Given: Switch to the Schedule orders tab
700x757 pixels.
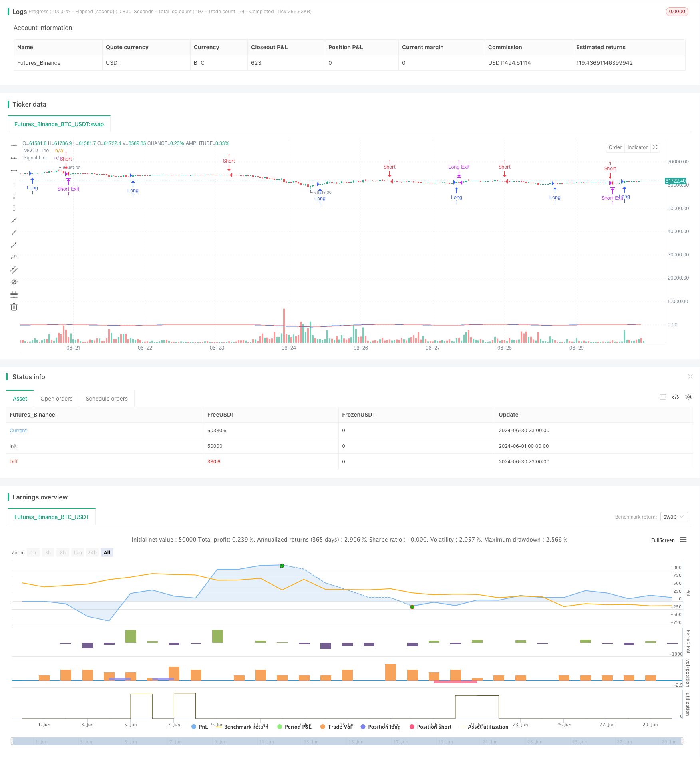Looking at the screenshot, I should 107,399.
